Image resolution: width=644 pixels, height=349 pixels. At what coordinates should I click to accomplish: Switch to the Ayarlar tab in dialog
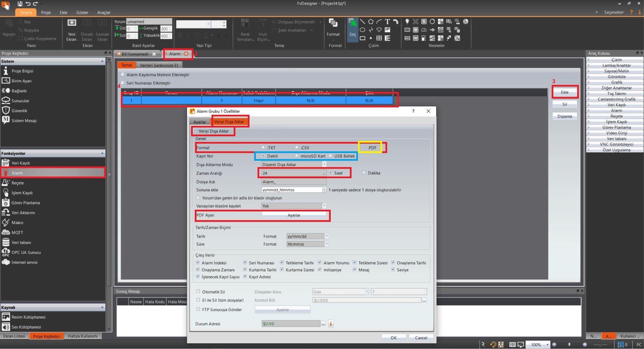(x=200, y=122)
